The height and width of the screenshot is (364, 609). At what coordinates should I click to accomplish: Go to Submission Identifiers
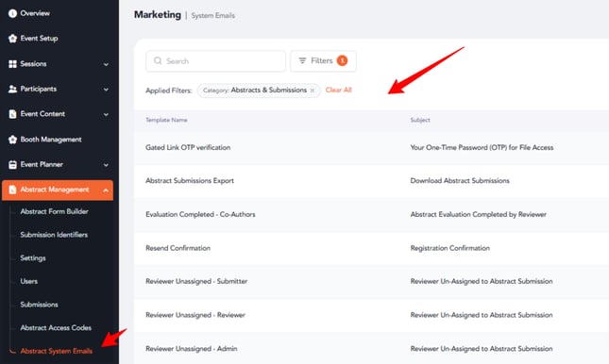click(54, 235)
